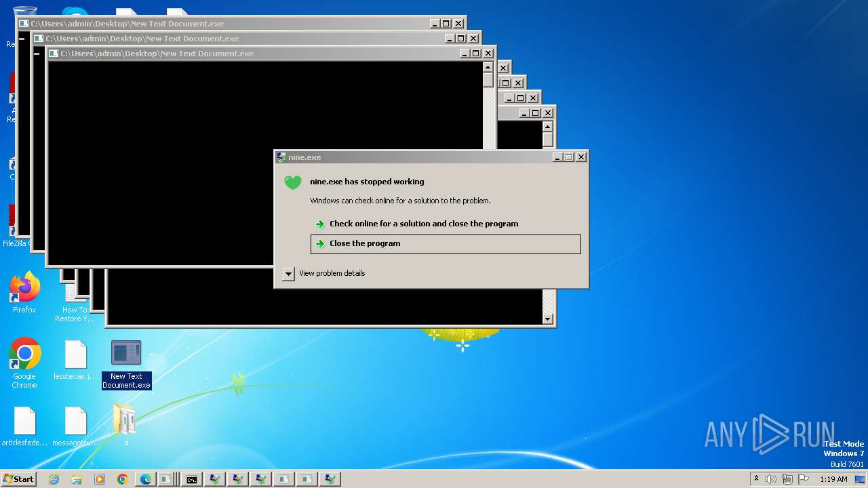
Task: Open Action Center flag icon
Action: [804, 479]
